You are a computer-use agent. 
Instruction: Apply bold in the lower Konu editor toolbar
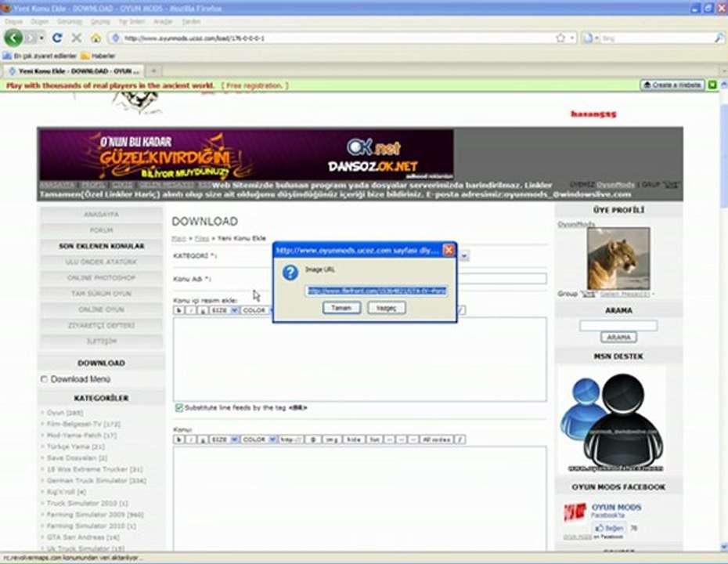[178, 439]
